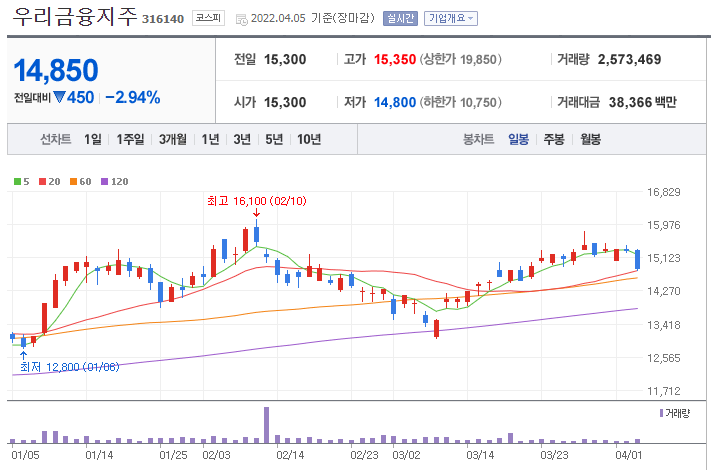Click the stock code 316140
Image resolution: width=711 pixels, height=470 pixels.
163,19
